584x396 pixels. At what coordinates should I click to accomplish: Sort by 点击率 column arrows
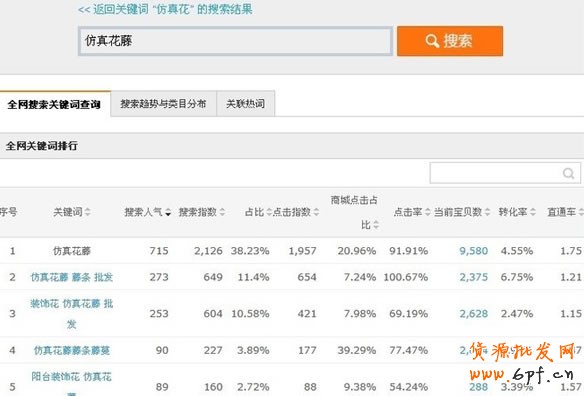tap(428, 212)
